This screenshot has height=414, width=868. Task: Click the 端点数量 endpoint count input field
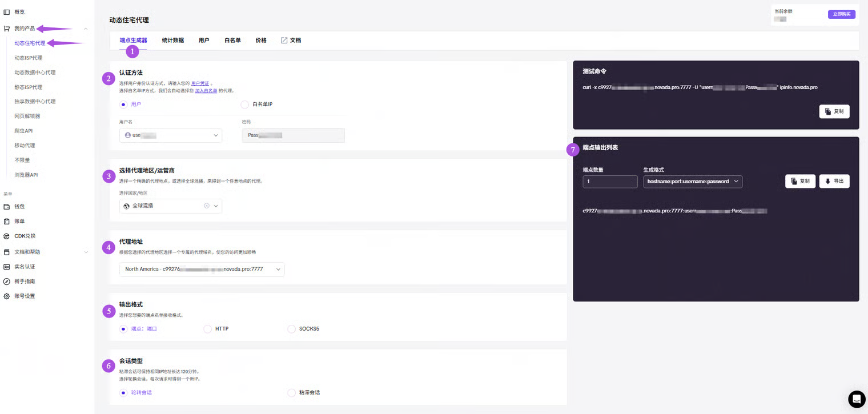(x=610, y=182)
